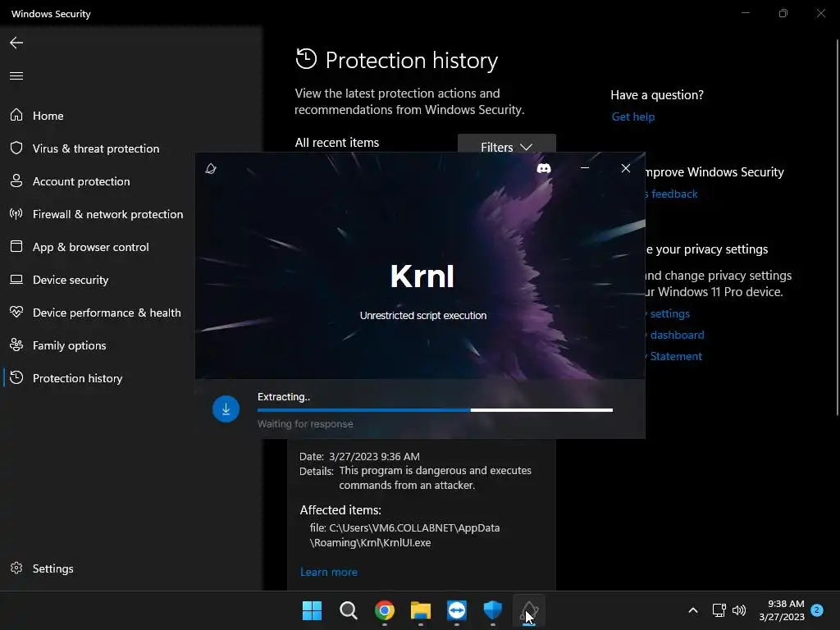This screenshot has height=630, width=840.
Task: Show hidden system tray icons
Action: pyautogui.click(x=692, y=610)
